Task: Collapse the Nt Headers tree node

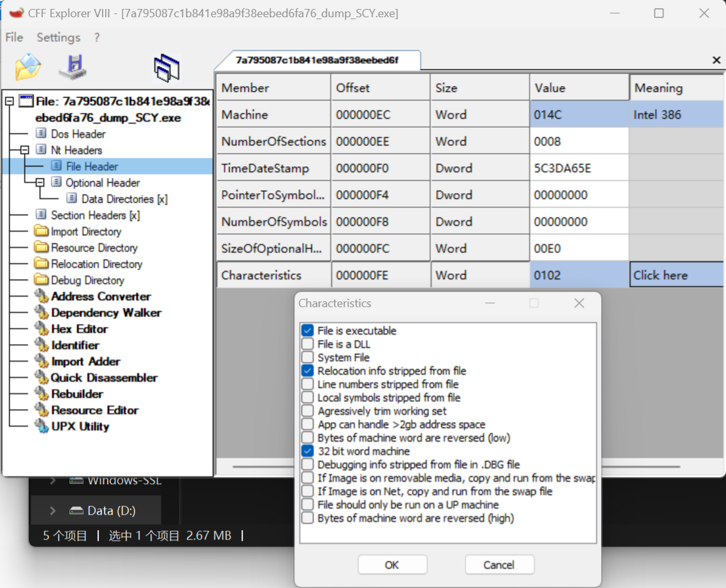Action: pyautogui.click(x=25, y=150)
